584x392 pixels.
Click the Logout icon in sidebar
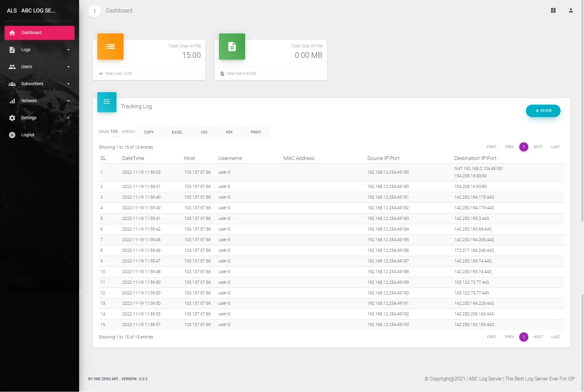(12, 135)
